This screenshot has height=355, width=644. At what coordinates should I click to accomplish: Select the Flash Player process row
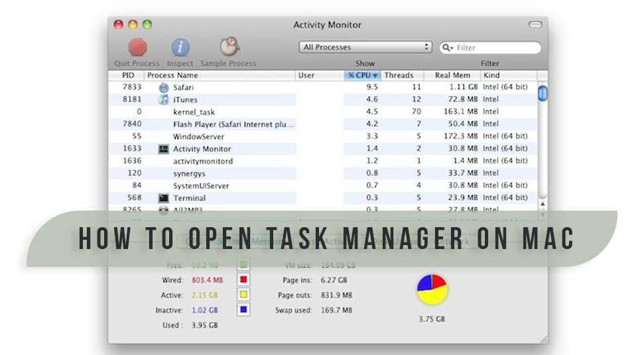323,124
